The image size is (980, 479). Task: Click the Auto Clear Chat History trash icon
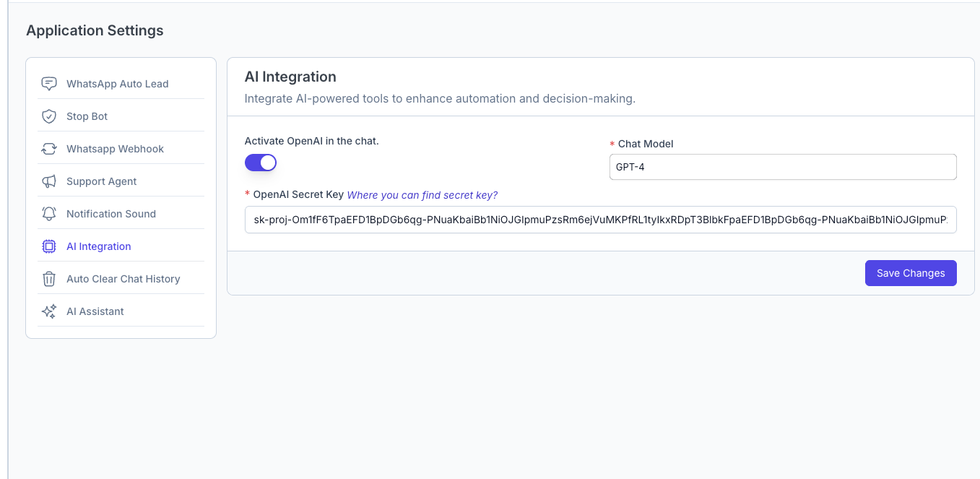point(48,278)
